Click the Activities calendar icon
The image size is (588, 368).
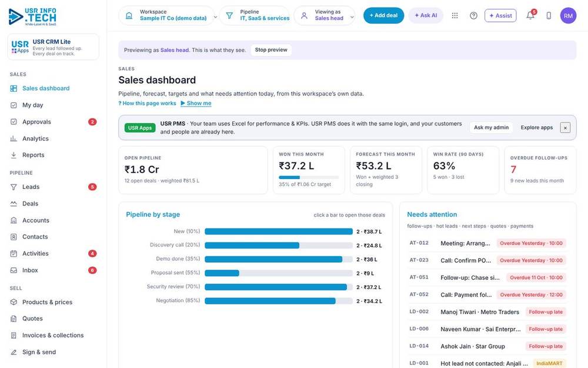point(14,253)
